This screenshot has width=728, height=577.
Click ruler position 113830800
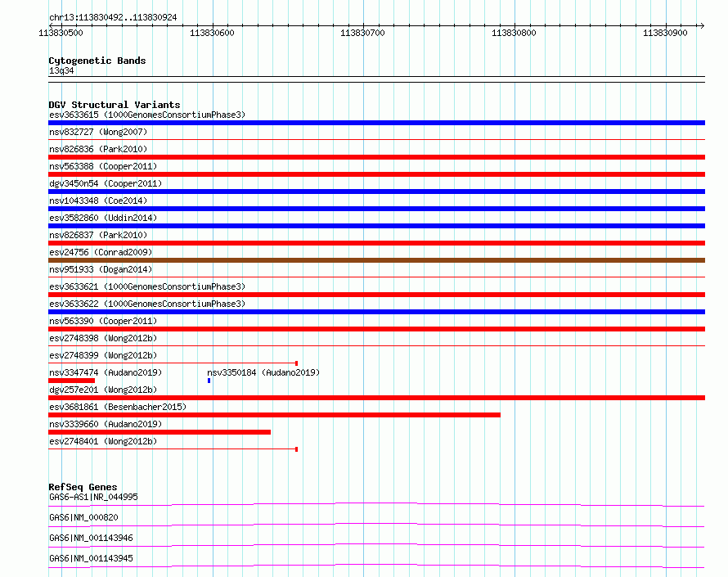tap(514, 33)
